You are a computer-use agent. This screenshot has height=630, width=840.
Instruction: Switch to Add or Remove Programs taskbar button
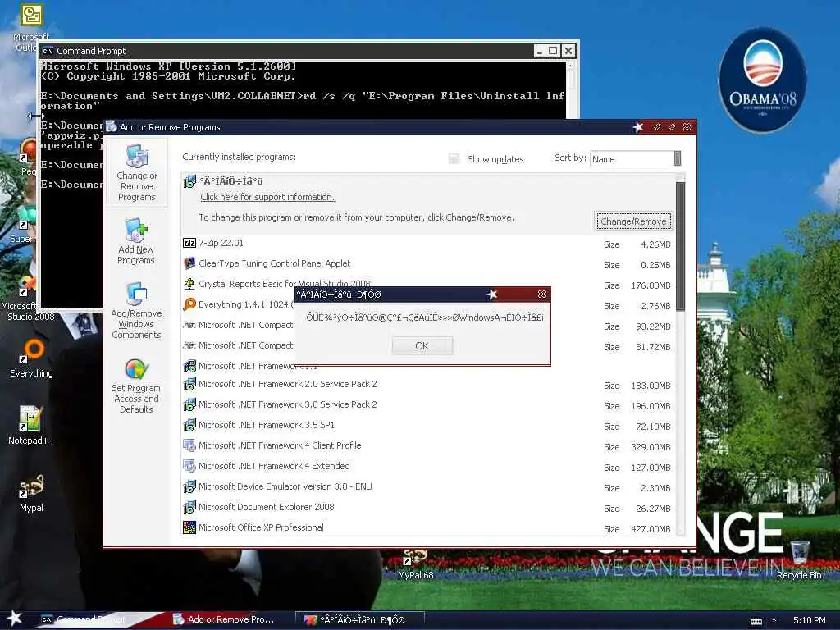click(231, 619)
